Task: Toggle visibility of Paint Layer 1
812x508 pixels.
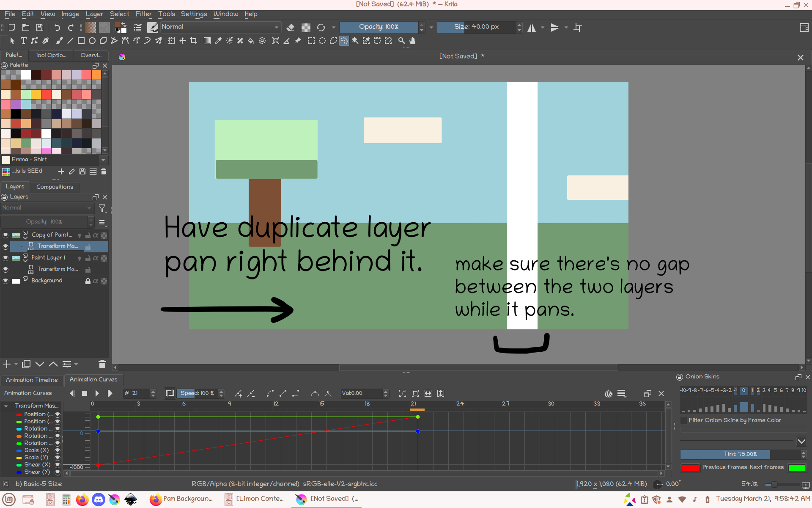Action: [5, 258]
